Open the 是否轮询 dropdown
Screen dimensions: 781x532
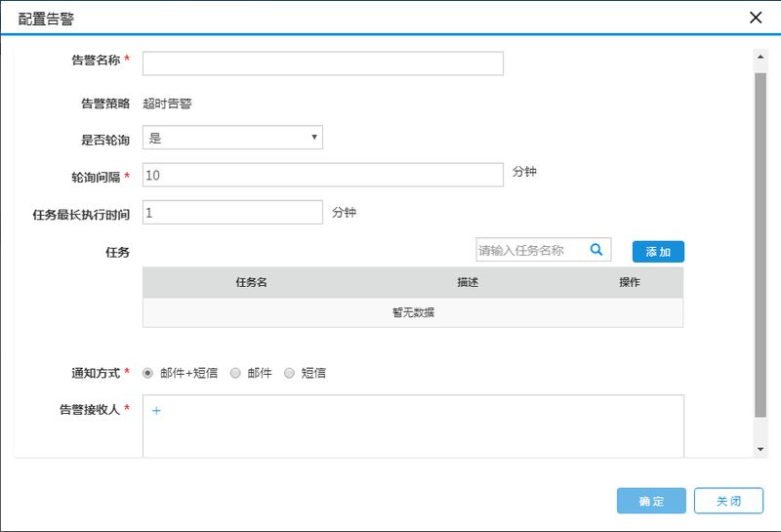point(232,138)
